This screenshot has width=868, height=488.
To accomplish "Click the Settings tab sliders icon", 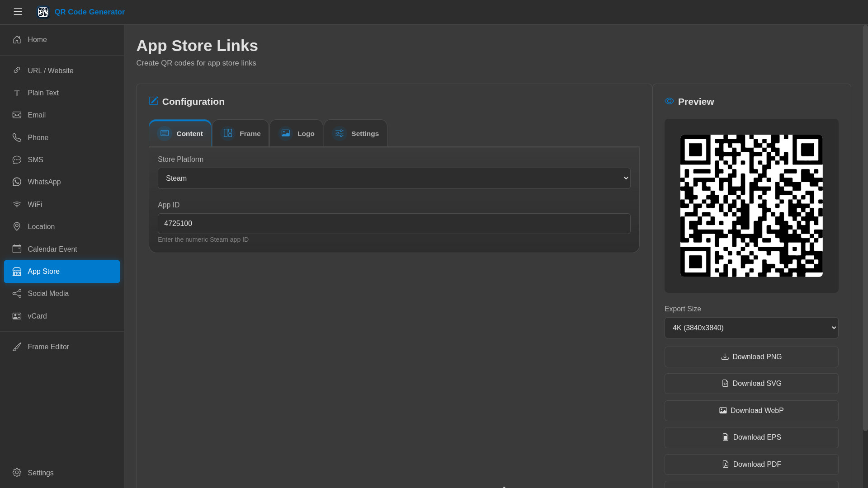I will pyautogui.click(x=340, y=133).
